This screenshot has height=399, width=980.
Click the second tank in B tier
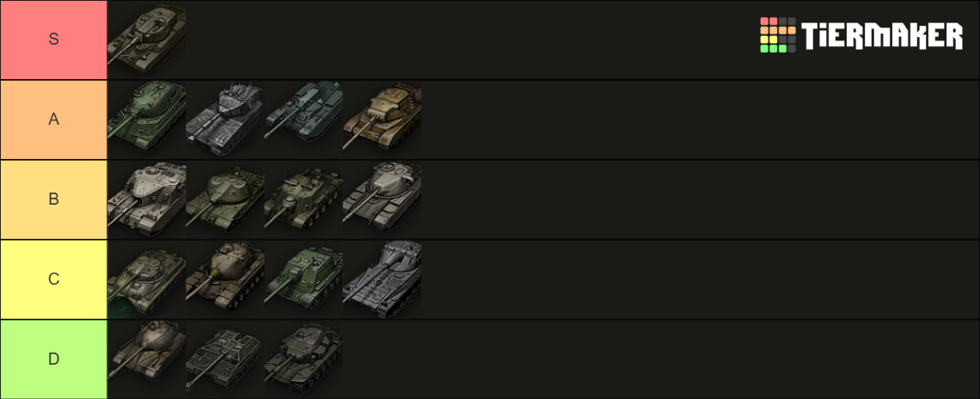coord(225,199)
